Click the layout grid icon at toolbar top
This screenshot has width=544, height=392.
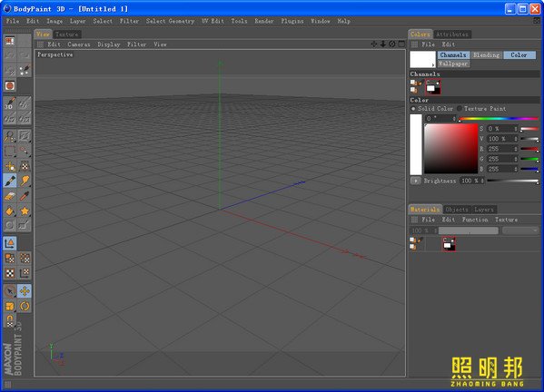click(x=10, y=41)
